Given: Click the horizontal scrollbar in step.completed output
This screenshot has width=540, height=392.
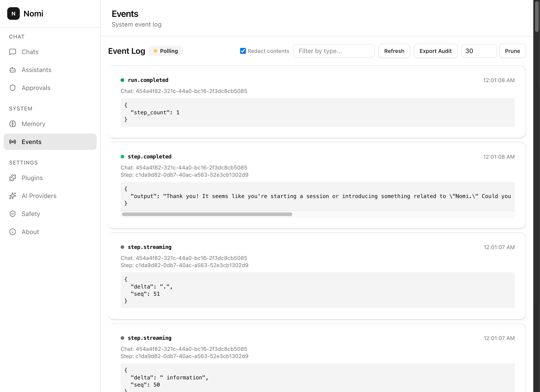Looking at the screenshot, I should click(x=207, y=214).
